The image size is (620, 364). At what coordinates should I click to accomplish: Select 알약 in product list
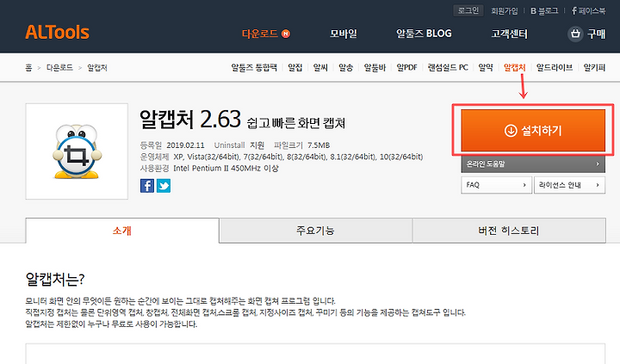pyautogui.click(x=486, y=68)
